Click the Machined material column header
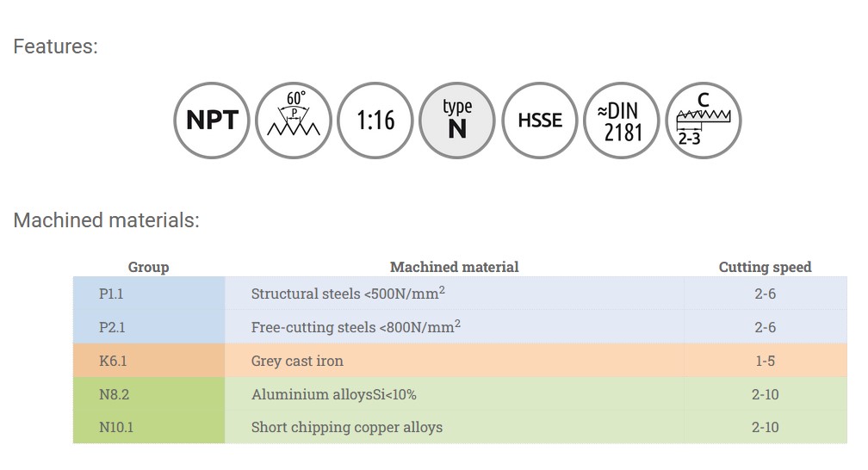Image resolution: width=868 pixels, height=470 pixels. 454,267
